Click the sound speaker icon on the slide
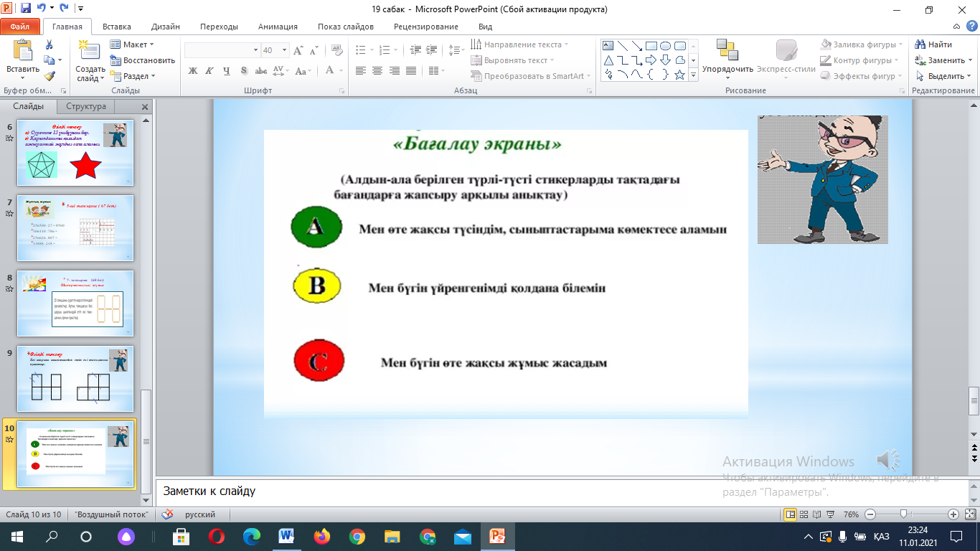The height and width of the screenshot is (551, 980). pyautogui.click(x=888, y=460)
